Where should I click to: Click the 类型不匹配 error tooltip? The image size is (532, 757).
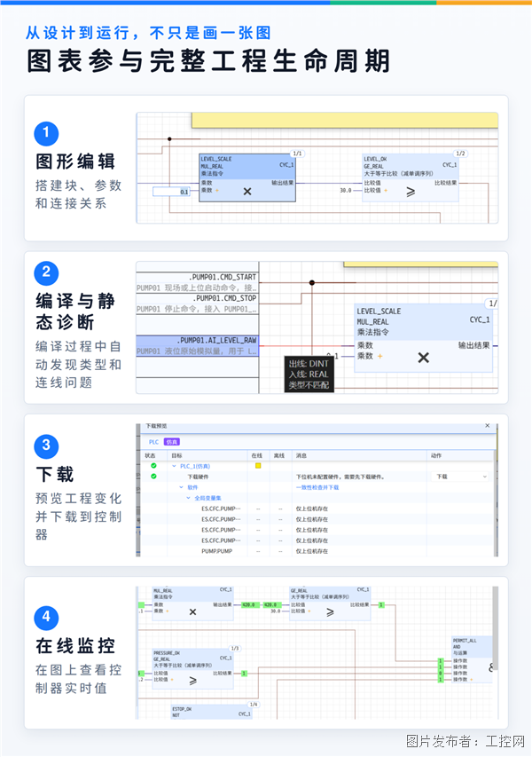tap(309, 375)
